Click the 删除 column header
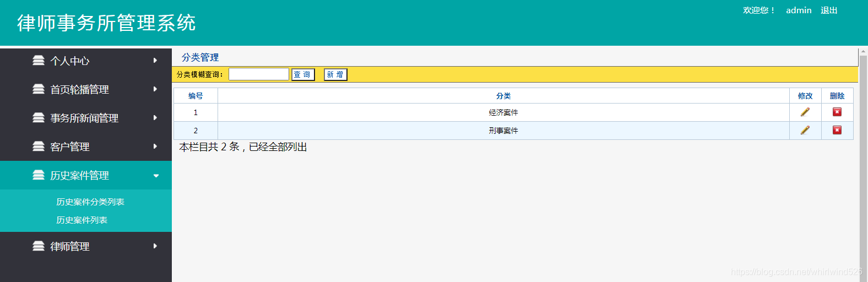Screen dimensions: 868x282 coord(837,96)
